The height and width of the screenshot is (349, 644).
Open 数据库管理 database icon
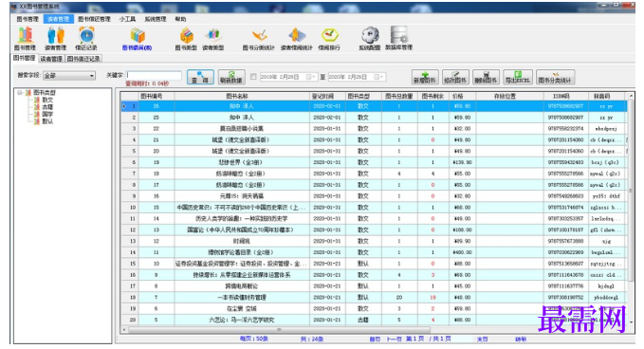point(398,39)
